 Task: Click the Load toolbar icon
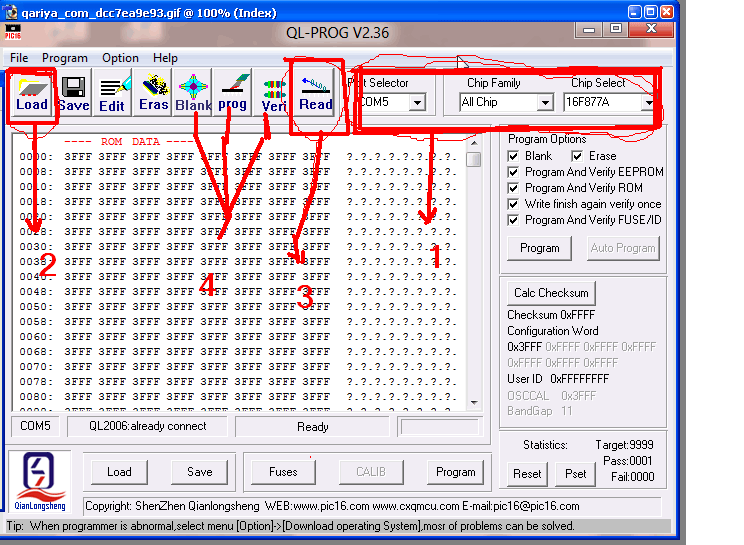(32, 93)
